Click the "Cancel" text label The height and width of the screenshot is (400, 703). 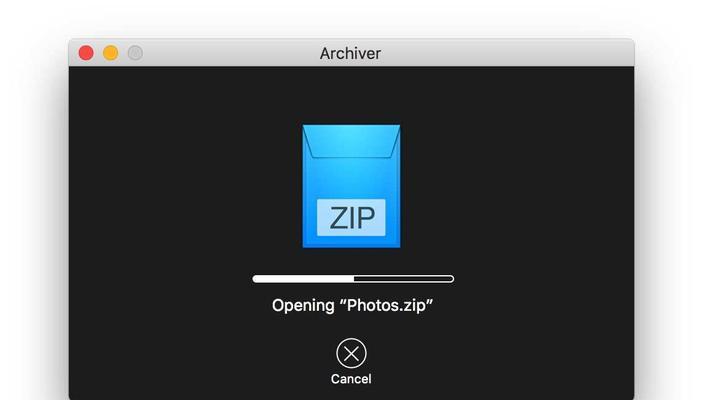(351, 379)
